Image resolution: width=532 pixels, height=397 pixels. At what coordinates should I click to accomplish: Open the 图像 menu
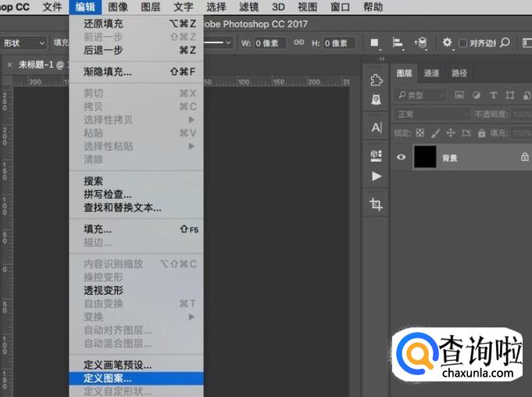118,7
